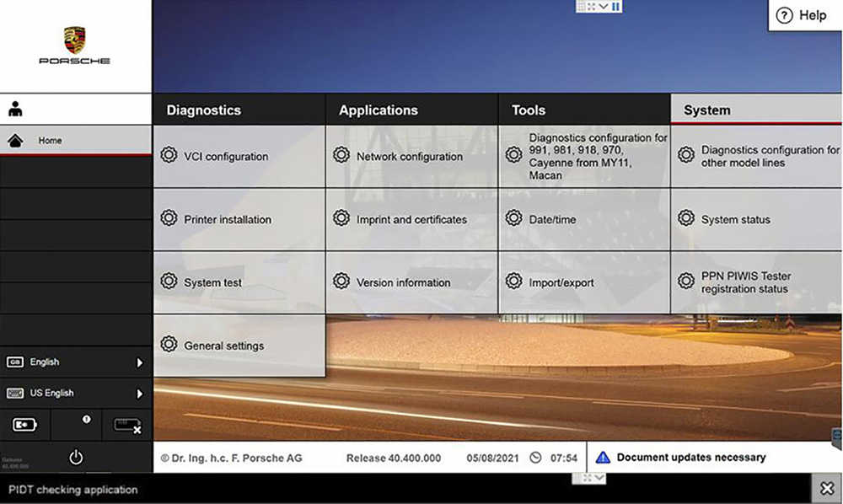The width and height of the screenshot is (843, 504).
Task: Click the chevron in top mini toolbar
Action: pos(604,7)
